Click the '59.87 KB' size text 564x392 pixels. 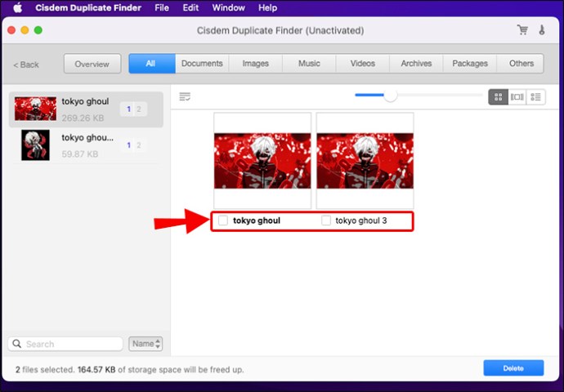pyautogui.click(x=80, y=154)
